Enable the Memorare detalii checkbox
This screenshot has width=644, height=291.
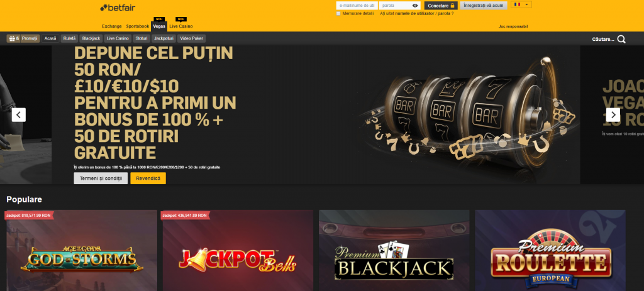pos(338,14)
